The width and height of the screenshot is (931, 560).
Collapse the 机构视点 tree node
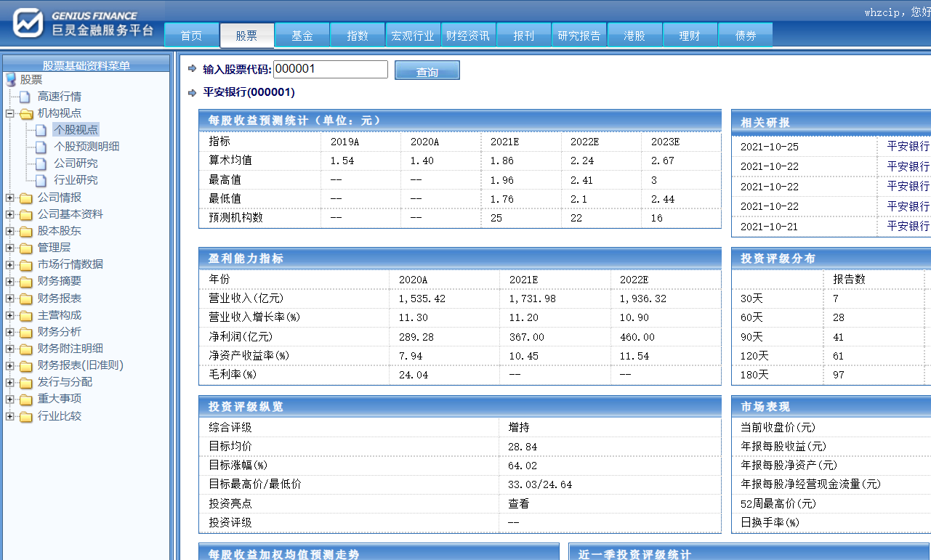(x=9, y=113)
